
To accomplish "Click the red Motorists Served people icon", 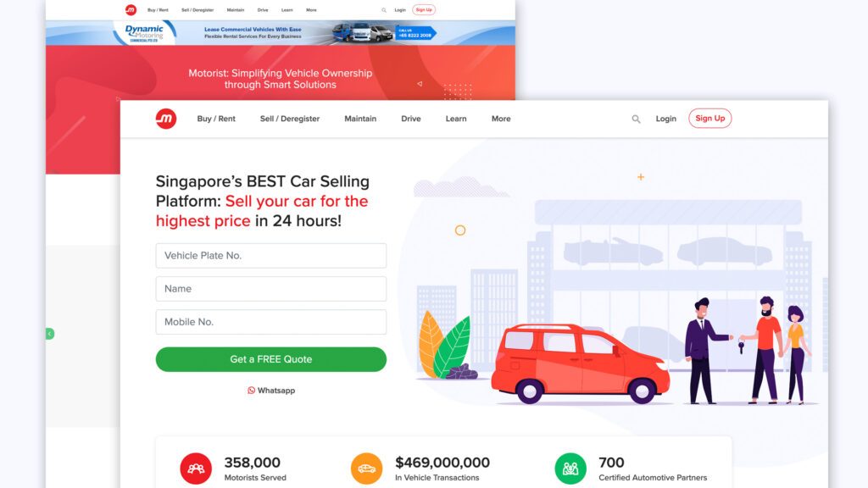I will pos(196,469).
